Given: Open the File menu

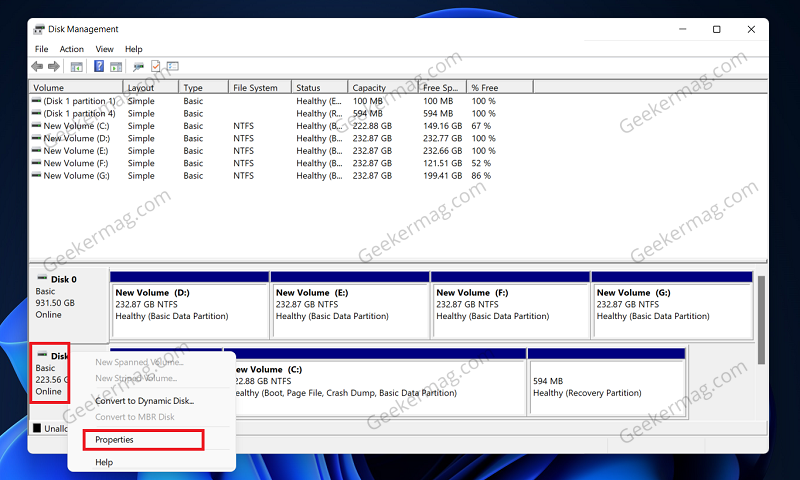Looking at the screenshot, I should [x=41, y=49].
